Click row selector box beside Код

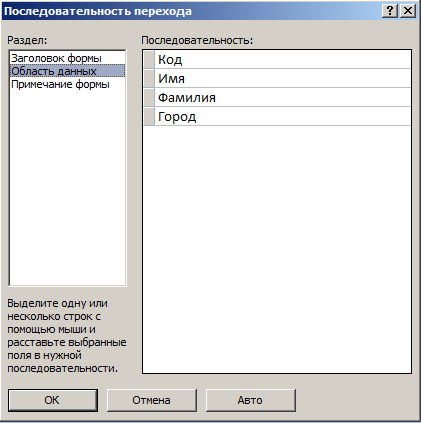(149, 59)
